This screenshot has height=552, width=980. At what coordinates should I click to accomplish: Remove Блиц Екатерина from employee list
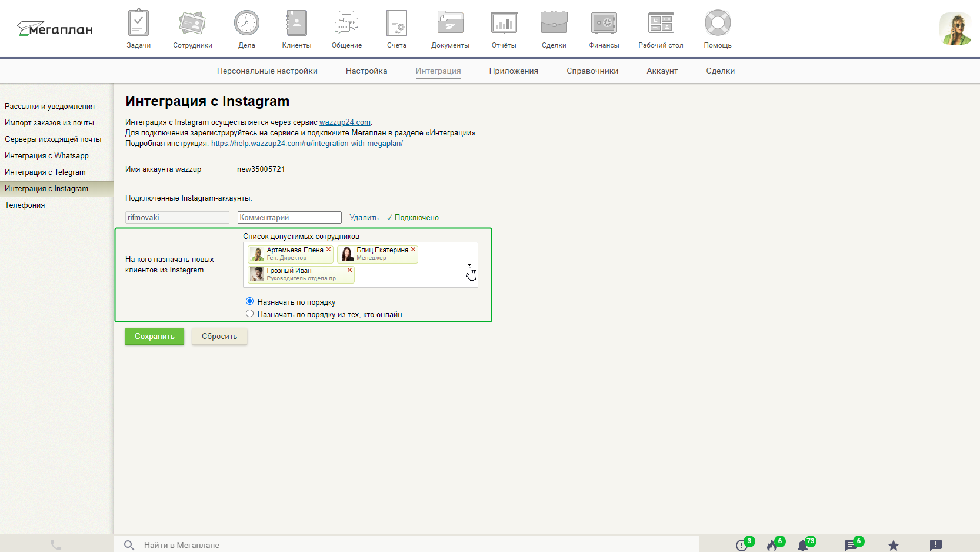coord(414,250)
